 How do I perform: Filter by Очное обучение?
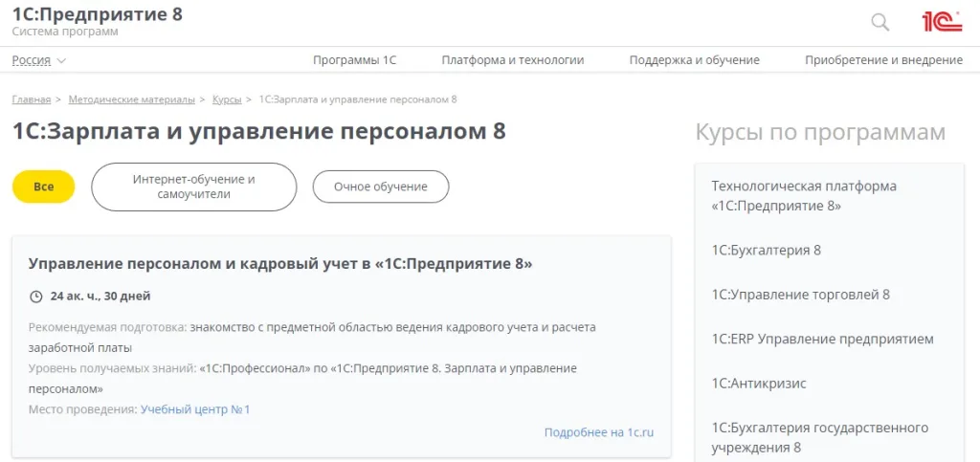tap(381, 187)
